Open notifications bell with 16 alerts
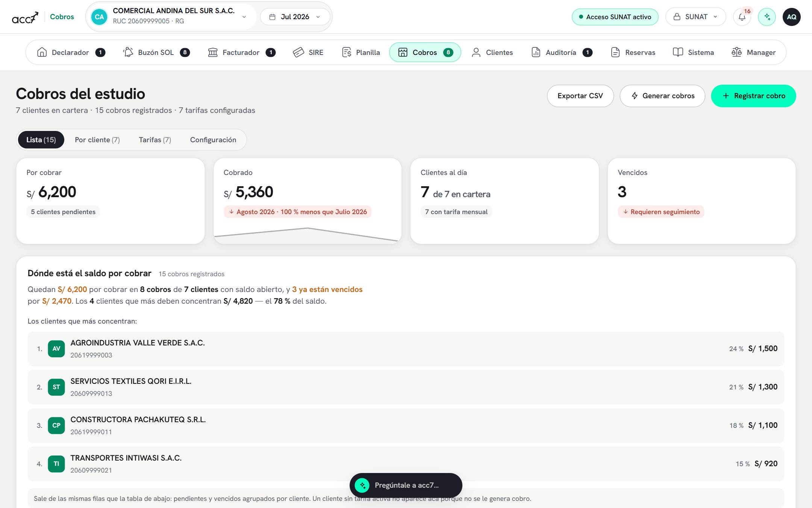The image size is (812, 508). click(742, 17)
